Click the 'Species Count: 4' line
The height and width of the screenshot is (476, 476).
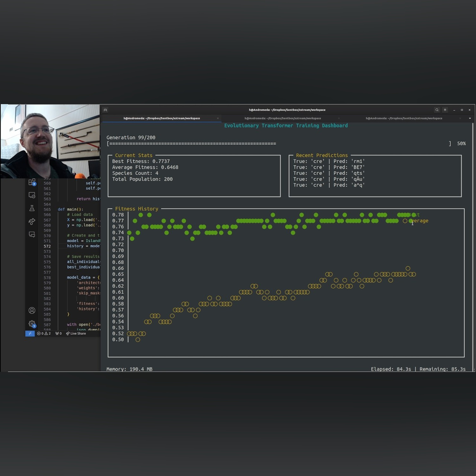(x=135, y=173)
